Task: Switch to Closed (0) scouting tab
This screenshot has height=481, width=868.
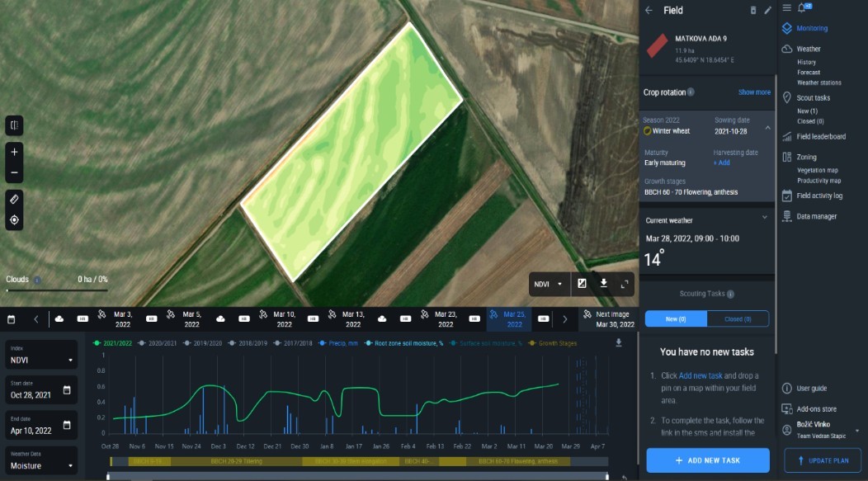Action: point(738,318)
